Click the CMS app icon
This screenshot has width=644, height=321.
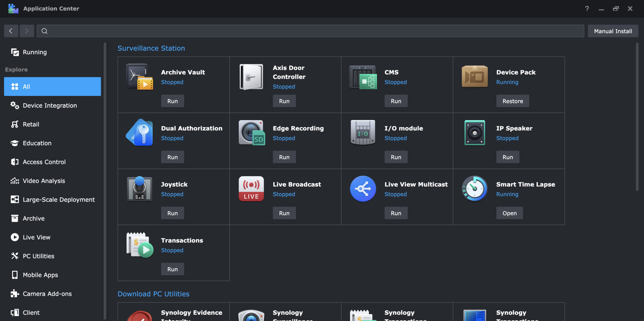(x=363, y=77)
